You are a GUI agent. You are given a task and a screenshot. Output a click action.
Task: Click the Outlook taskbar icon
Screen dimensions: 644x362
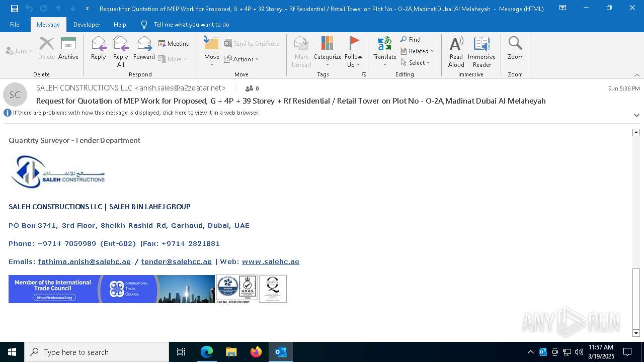tap(281, 352)
